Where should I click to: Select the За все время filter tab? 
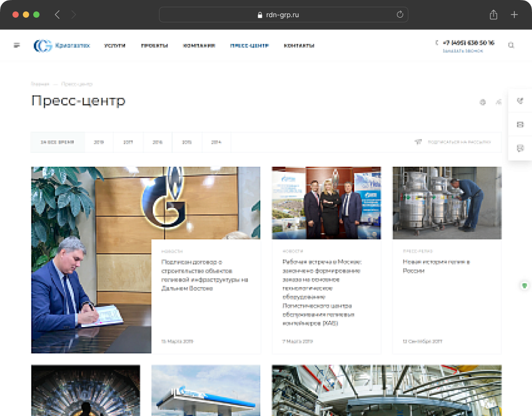pos(57,142)
